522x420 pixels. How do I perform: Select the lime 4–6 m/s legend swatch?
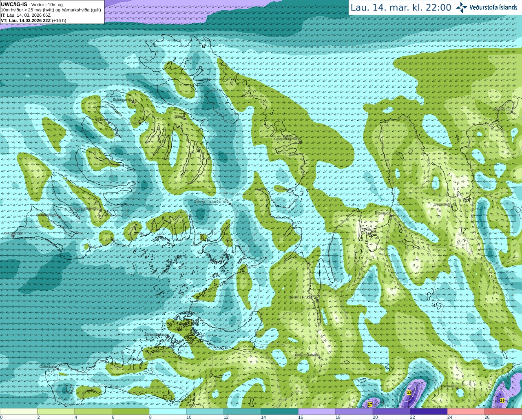[93, 411]
